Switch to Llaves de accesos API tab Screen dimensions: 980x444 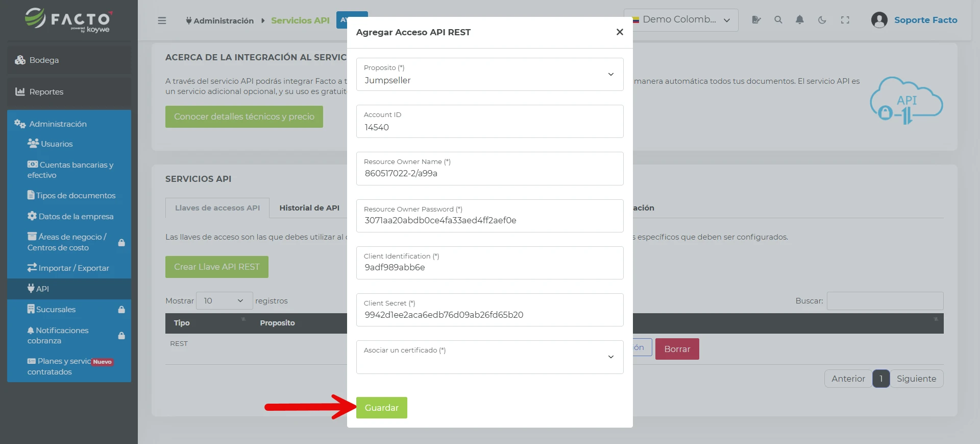[217, 208]
